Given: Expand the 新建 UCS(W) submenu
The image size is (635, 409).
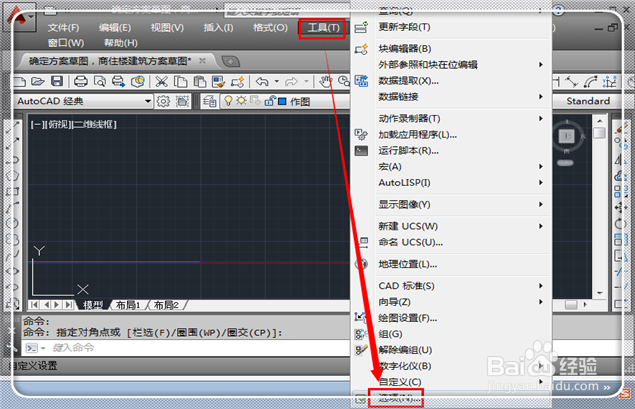Looking at the screenshot, I should [x=540, y=226].
